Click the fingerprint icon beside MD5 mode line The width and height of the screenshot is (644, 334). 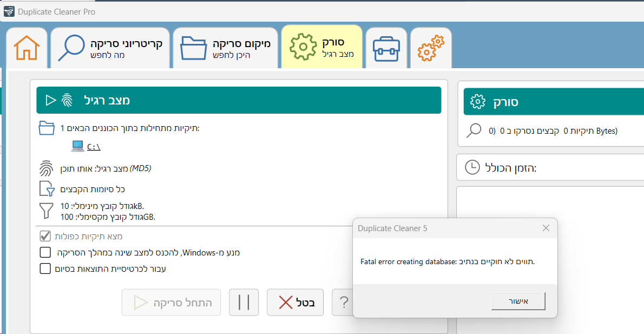(47, 168)
